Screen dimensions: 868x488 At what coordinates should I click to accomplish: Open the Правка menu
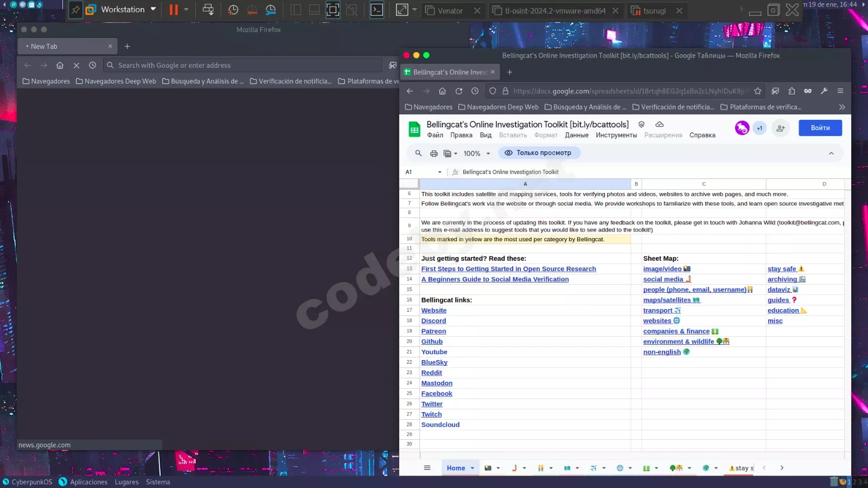461,136
